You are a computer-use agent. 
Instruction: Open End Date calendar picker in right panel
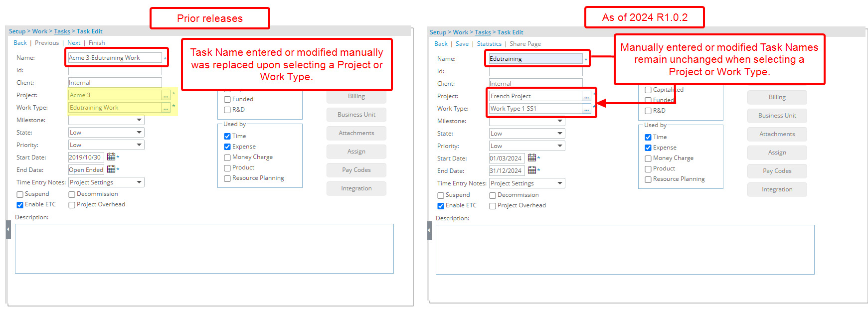click(x=532, y=170)
